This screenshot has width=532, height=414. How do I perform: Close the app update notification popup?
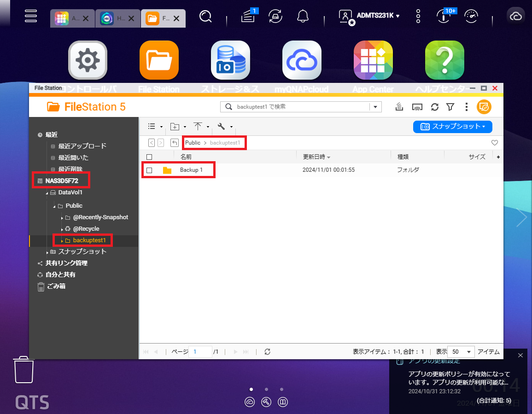(x=520, y=356)
